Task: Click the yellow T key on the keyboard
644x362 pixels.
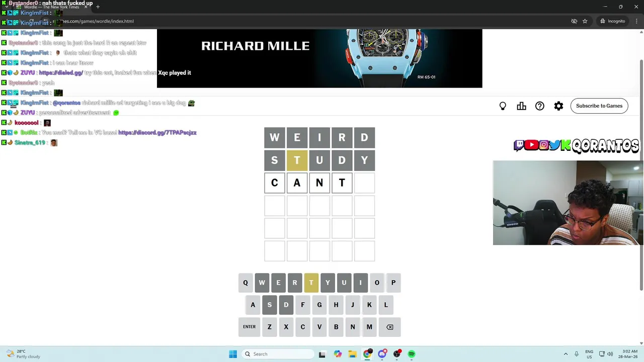Action: (x=311, y=283)
